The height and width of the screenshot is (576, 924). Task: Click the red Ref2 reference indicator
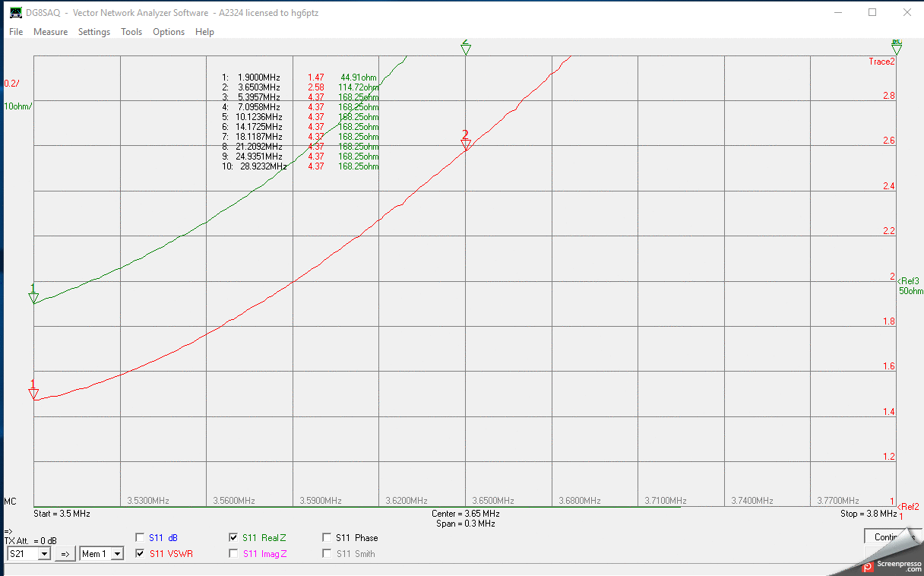[908, 507]
